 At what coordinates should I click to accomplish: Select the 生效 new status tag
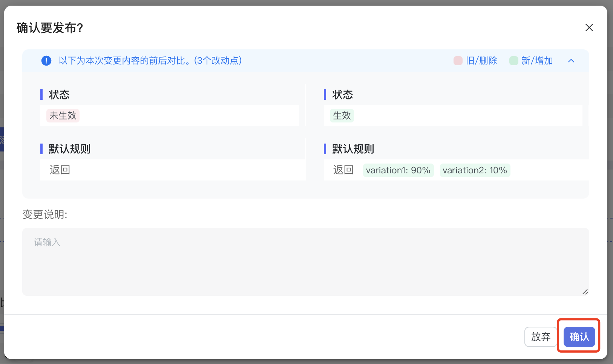pos(342,116)
